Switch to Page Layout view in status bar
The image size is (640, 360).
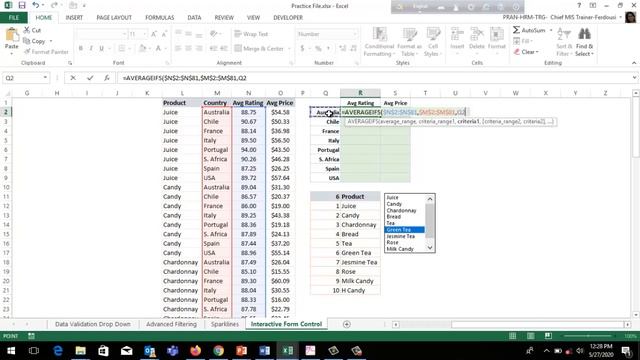530,336
